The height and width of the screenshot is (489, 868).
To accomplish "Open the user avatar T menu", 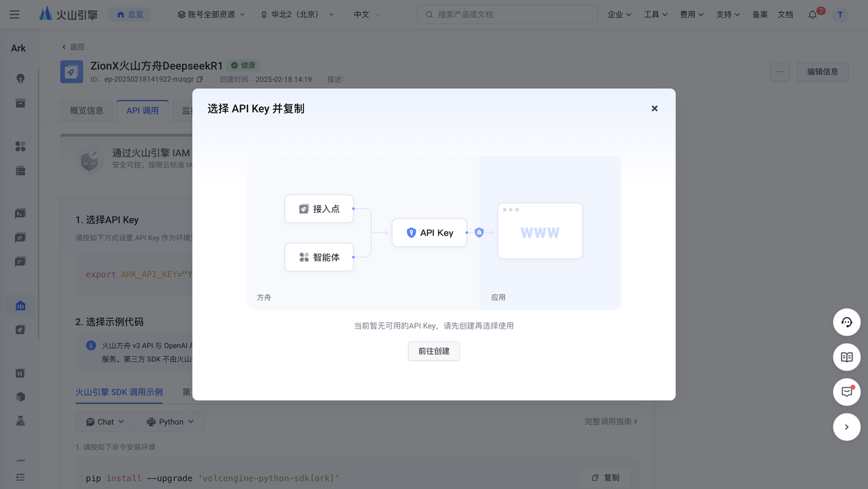I will (x=840, y=14).
